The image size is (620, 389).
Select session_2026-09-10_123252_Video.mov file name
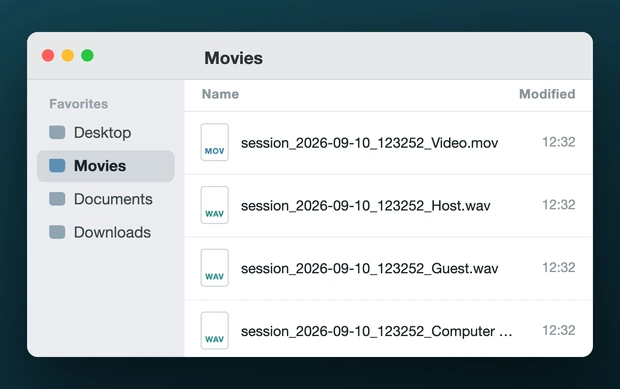(369, 143)
